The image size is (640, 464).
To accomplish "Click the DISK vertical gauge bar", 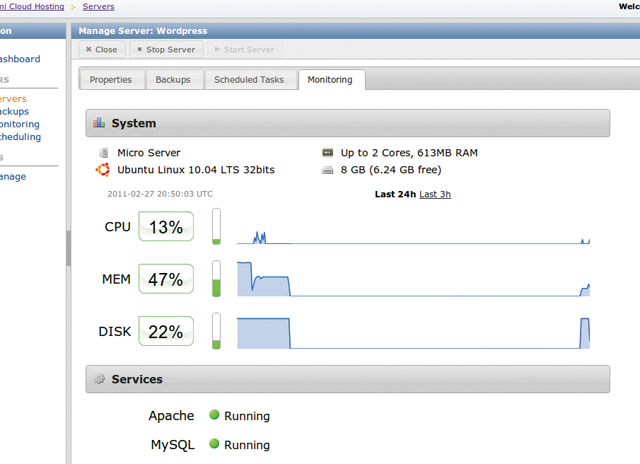I will [x=216, y=331].
